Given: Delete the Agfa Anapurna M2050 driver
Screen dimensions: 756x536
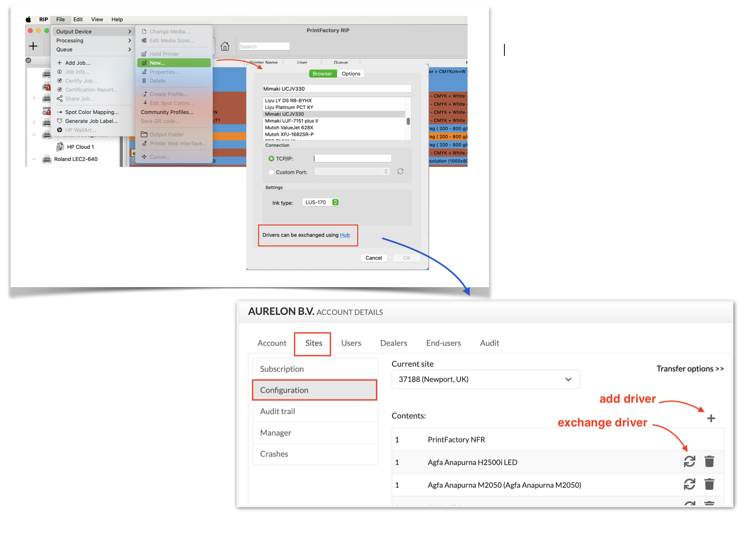Looking at the screenshot, I should [709, 484].
